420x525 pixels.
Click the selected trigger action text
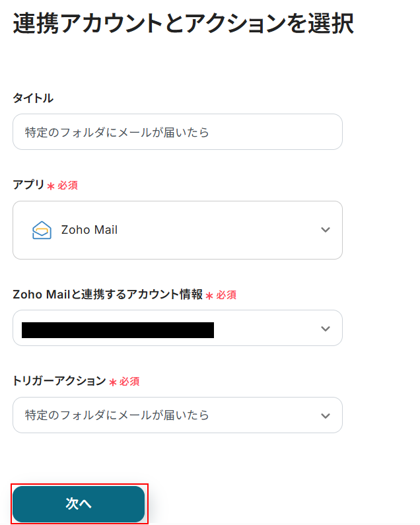point(117,415)
